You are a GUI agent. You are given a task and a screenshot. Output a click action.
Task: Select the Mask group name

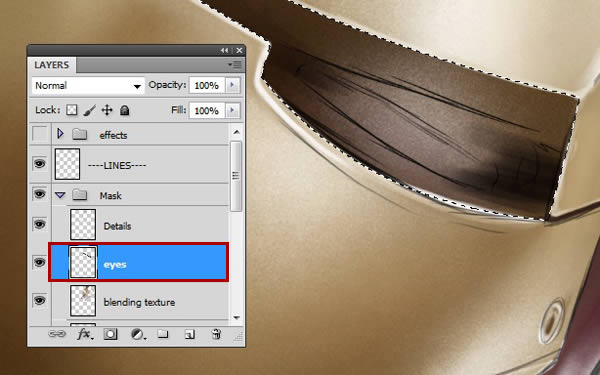pos(111,196)
